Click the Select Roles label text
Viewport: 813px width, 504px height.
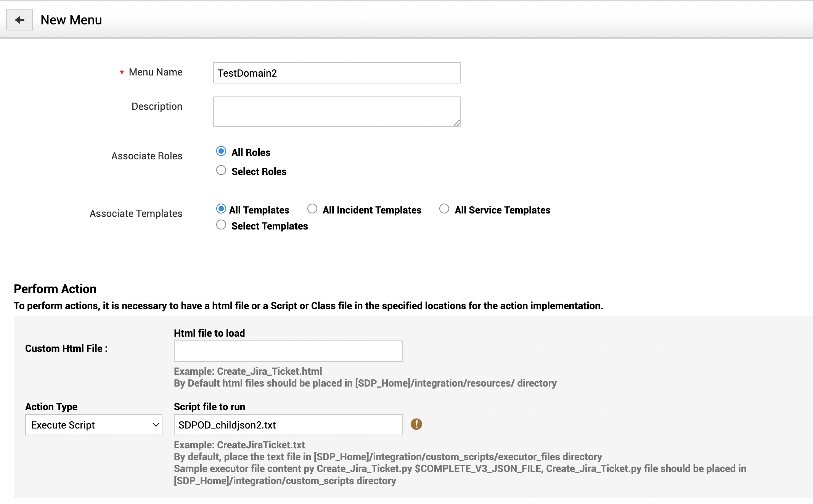259,172
